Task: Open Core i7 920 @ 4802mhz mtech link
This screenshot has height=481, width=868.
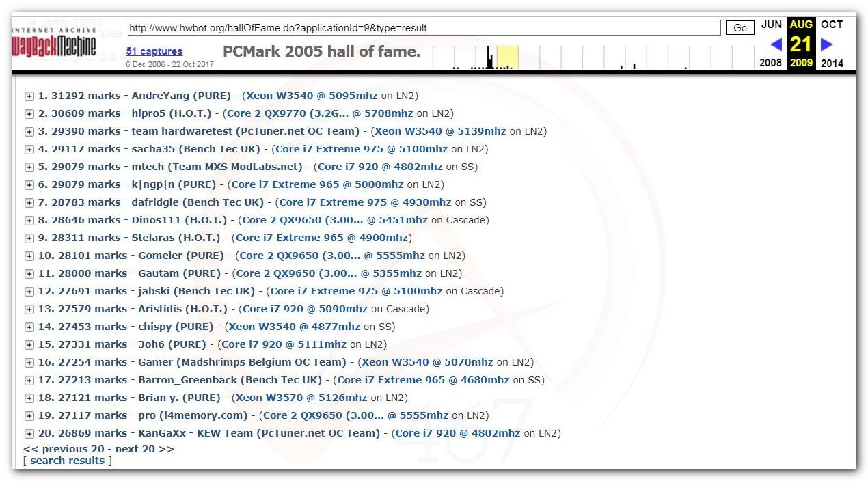Action: click(x=380, y=167)
